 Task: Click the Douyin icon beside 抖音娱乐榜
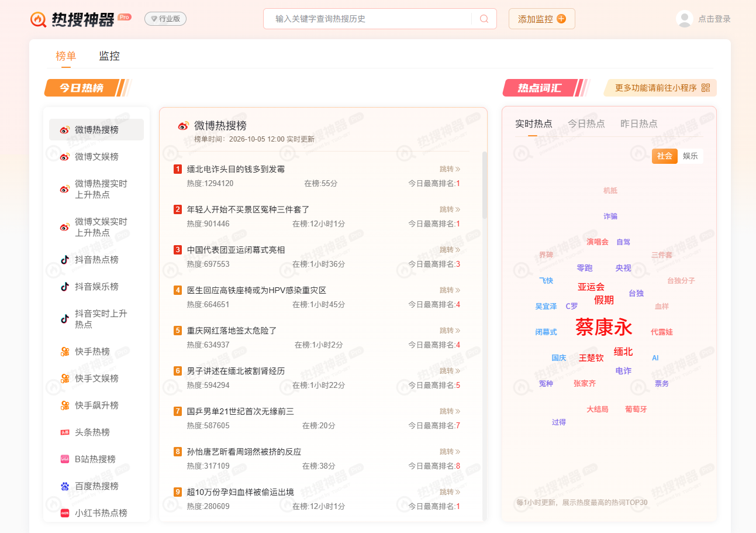[x=65, y=287]
